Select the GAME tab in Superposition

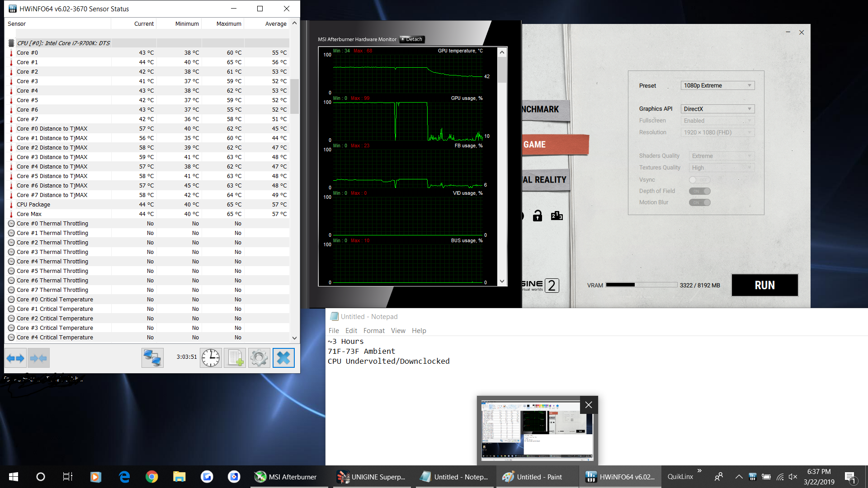[555, 145]
